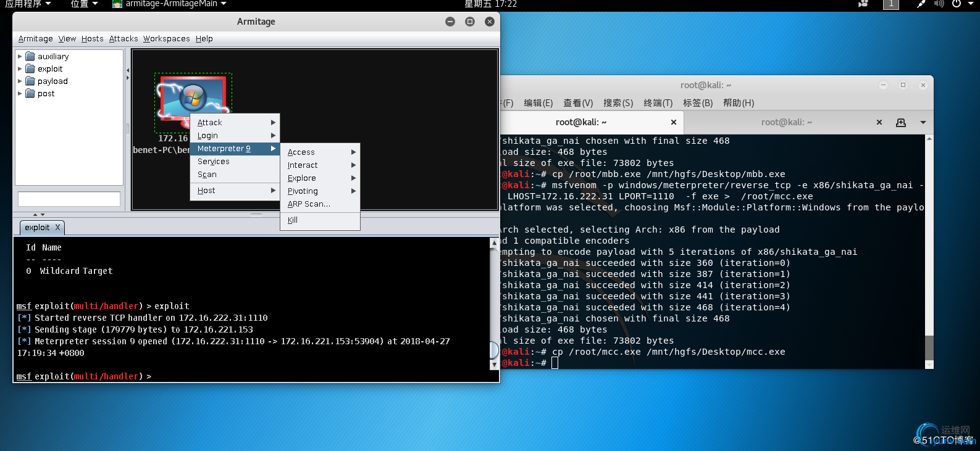980x451 pixels.
Task: Open the Pivoting submenu under Meterpreter 9
Action: [x=320, y=191]
